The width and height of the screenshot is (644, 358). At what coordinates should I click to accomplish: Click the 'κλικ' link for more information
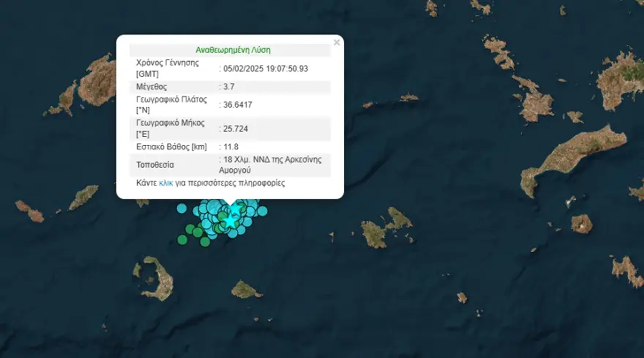(x=166, y=183)
